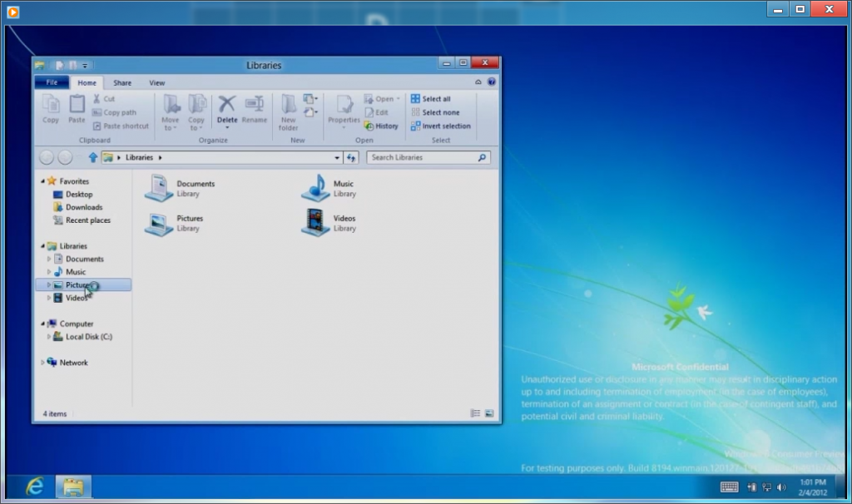This screenshot has height=504, width=852.
Task: Click the Back navigation arrow
Action: pyautogui.click(x=47, y=157)
